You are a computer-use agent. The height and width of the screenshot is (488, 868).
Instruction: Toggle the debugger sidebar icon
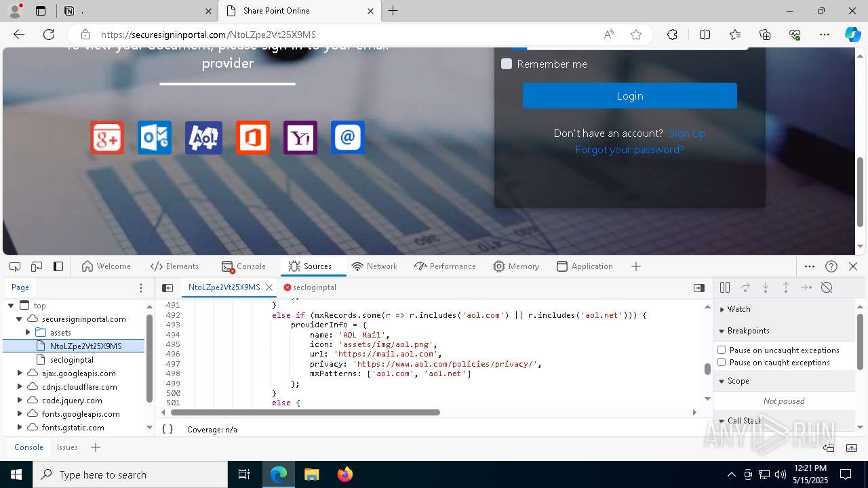coord(699,287)
